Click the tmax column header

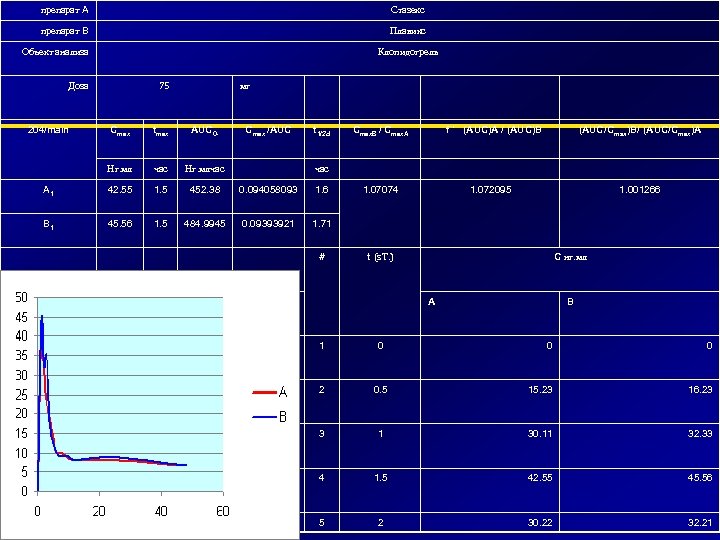click(x=160, y=140)
